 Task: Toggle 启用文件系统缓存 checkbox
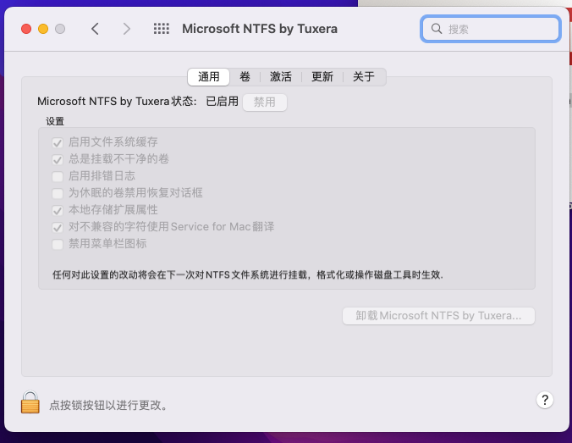57,142
